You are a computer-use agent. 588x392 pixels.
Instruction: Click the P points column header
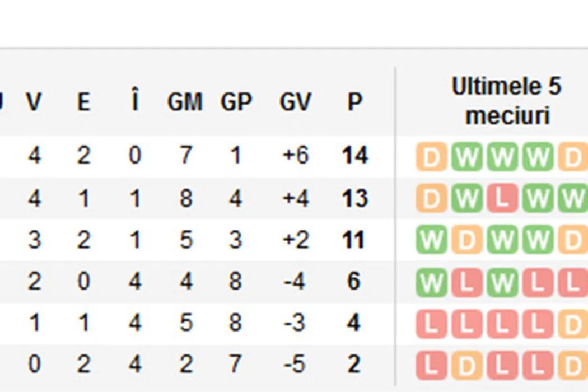point(354,102)
